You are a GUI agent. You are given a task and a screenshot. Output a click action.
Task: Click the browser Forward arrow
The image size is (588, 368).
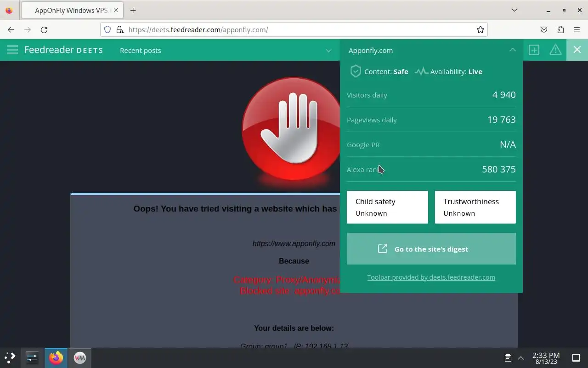pos(28,29)
